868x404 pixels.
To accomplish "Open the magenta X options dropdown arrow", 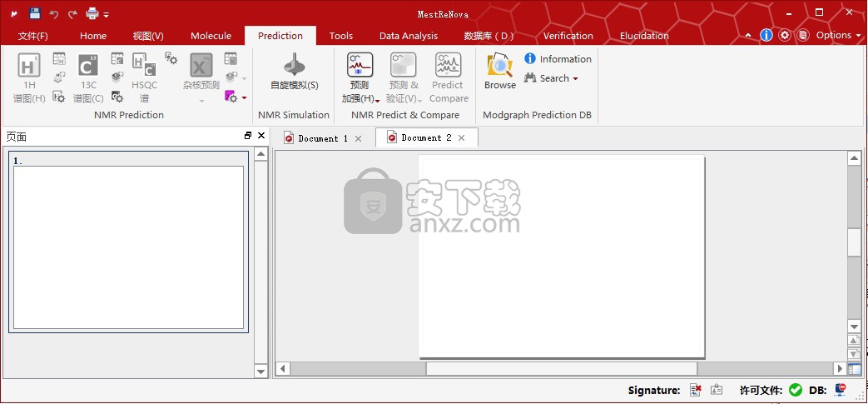I will 245,97.
